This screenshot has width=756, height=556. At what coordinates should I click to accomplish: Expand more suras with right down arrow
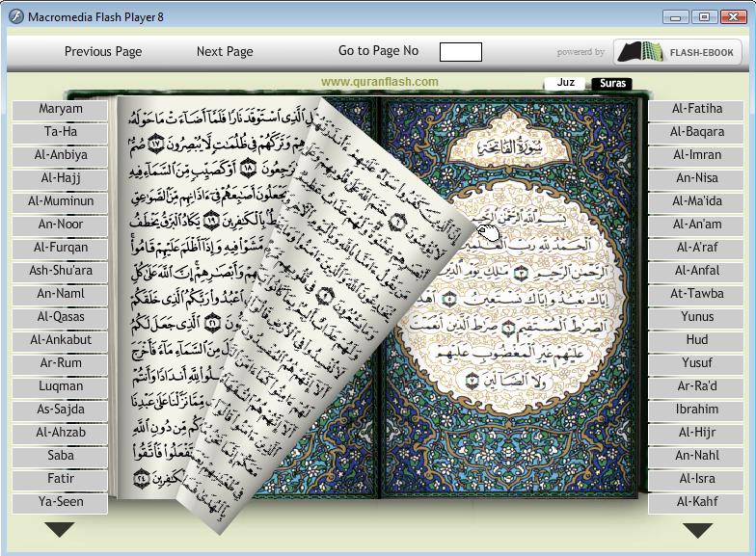698,530
